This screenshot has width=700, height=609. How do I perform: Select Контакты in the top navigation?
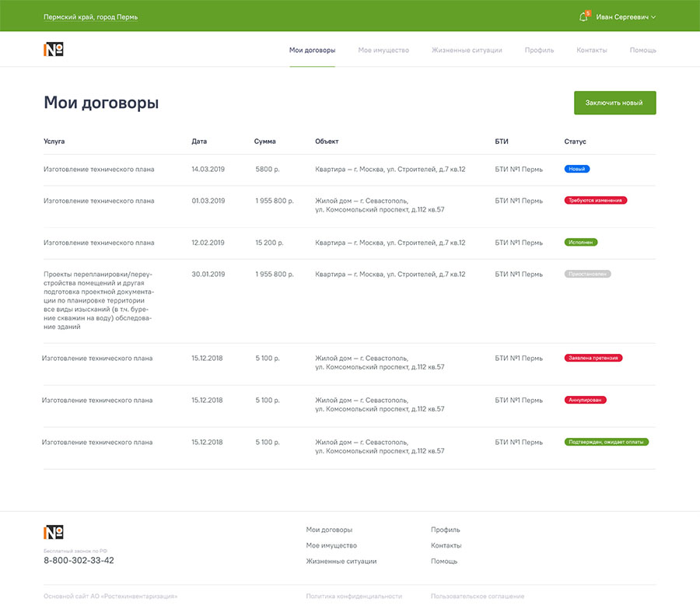click(x=592, y=51)
